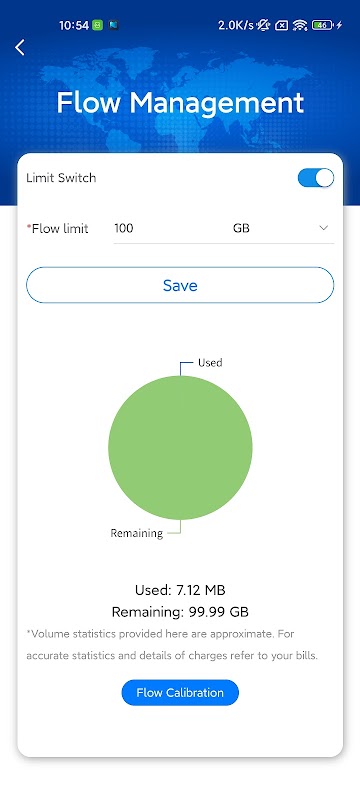Tap the Remaining: 99.99 GB text
Screen dimensions: 360x800
click(x=180, y=612)
